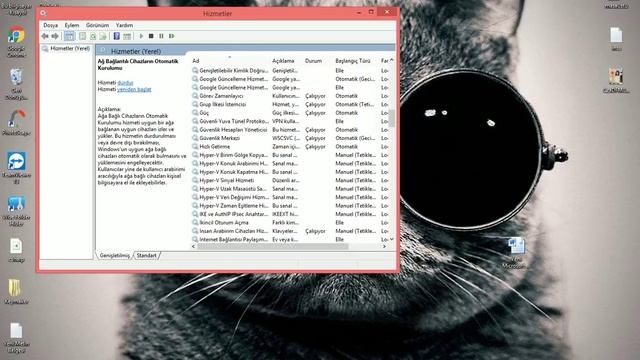Click the Refresh toolbar icon

[93, 36]
